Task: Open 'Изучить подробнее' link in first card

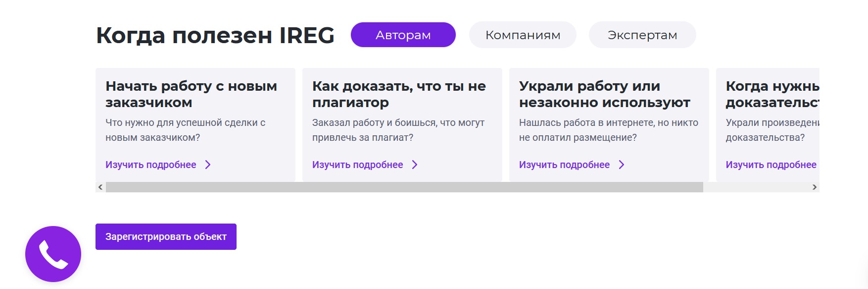Action: (x=151, y=165)
